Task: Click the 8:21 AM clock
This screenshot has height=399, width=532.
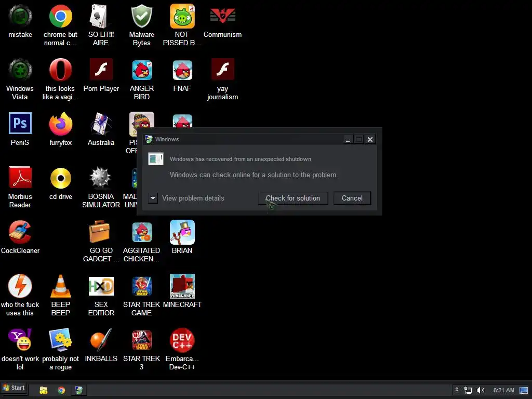Action: pyautogui.click(x=503, y=390)
